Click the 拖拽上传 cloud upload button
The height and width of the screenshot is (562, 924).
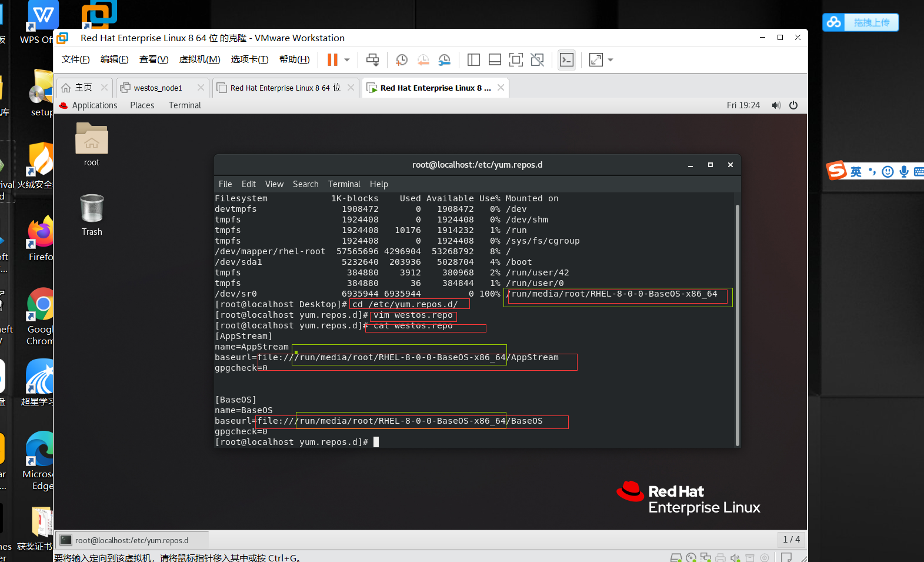[860, 22]
